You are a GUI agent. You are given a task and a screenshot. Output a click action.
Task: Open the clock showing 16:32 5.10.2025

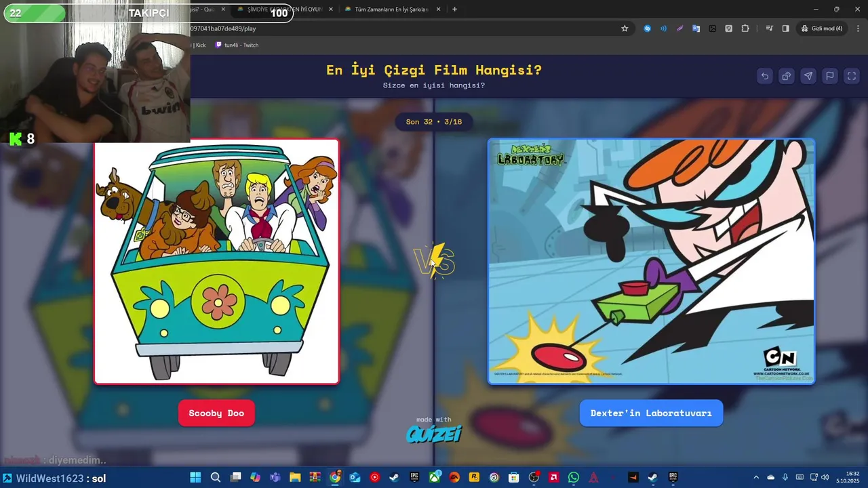tap(848, 477)
